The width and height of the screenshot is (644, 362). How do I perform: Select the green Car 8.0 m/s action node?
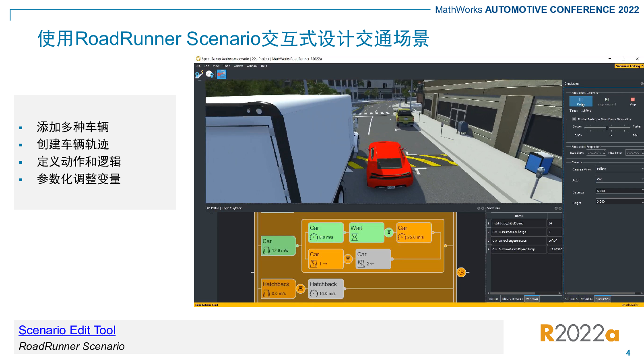[x=326, y=232]
